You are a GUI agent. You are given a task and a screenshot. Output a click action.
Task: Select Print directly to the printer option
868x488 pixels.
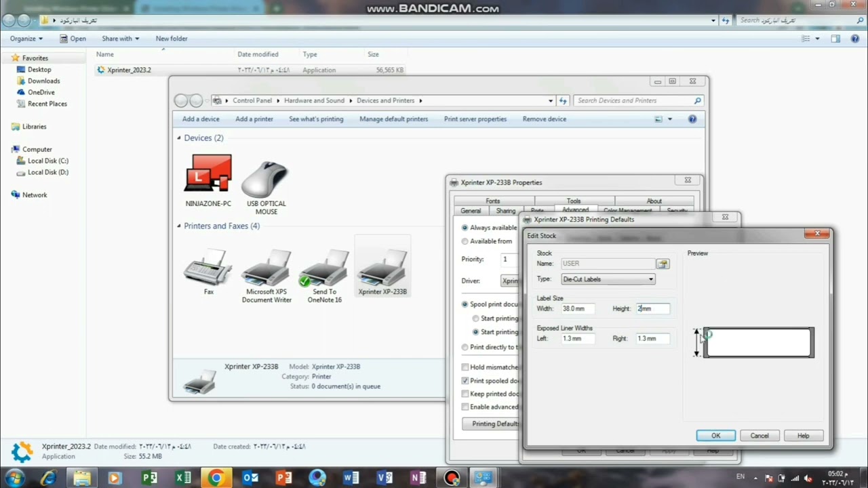tap(465, 347)
